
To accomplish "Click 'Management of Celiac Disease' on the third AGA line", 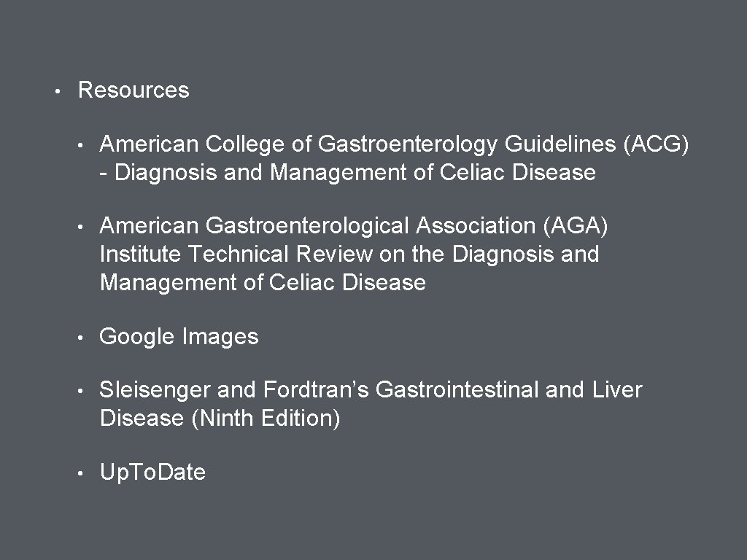I will coord(263,282).
